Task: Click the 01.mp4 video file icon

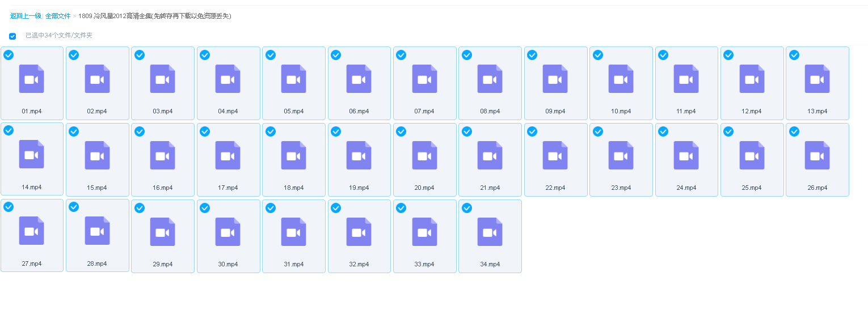Action: pos(32,79)
